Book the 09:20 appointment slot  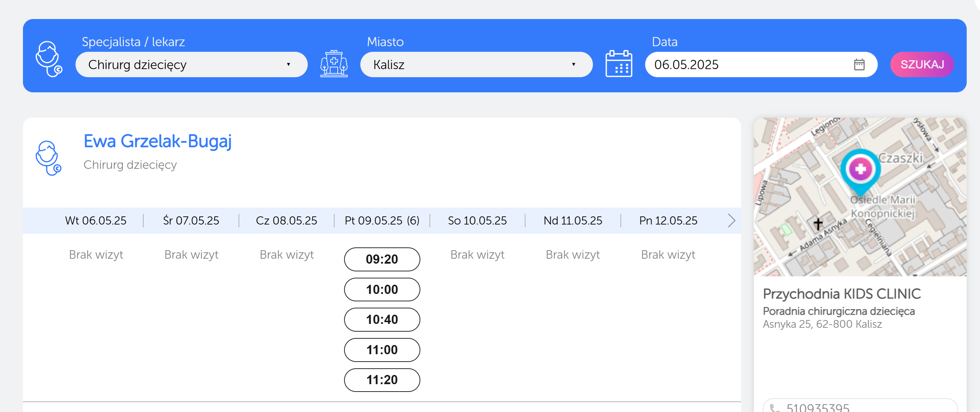click(x=381, y=259)
